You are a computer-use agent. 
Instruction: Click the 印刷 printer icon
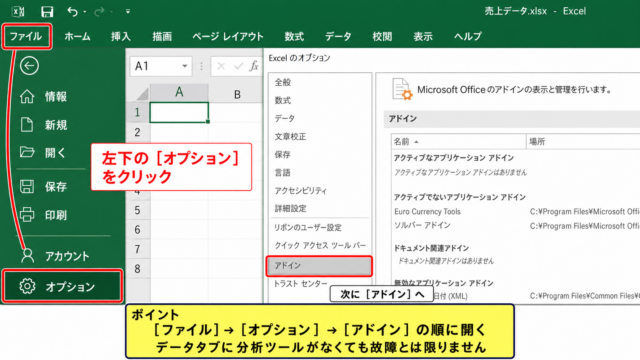pyautogui.click(x=27, y=215)
